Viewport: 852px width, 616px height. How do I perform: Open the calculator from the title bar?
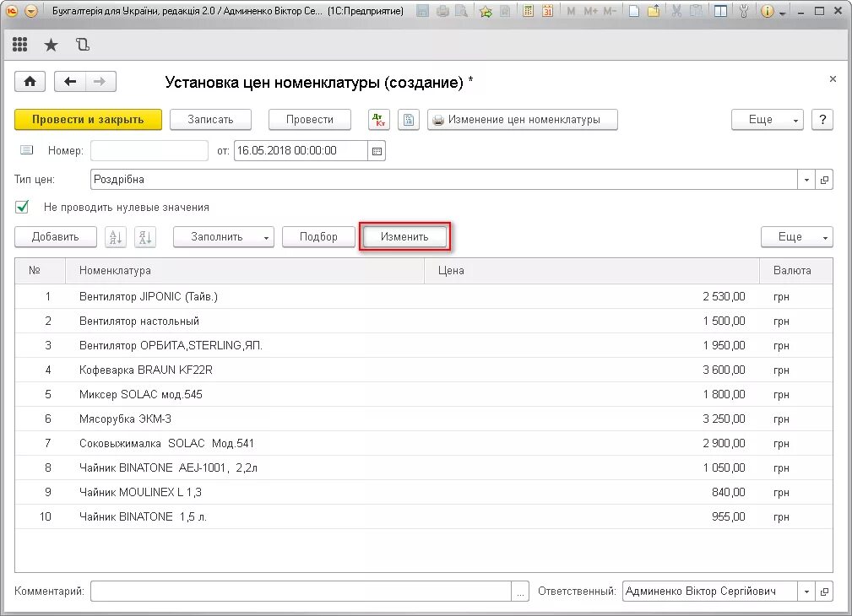pyautogui.click(x=528, y=11)
